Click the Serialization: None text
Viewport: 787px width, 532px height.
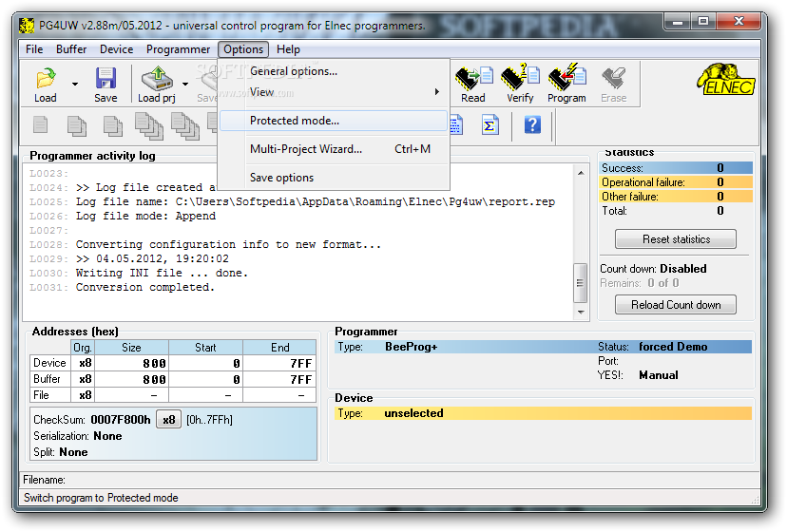click(78, 436)
